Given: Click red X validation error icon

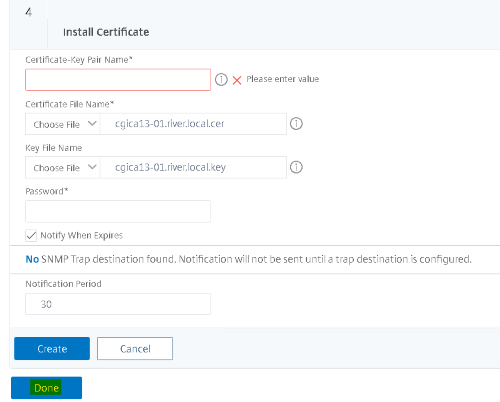Looking at the screenshot, I should [x=237, y=80].
